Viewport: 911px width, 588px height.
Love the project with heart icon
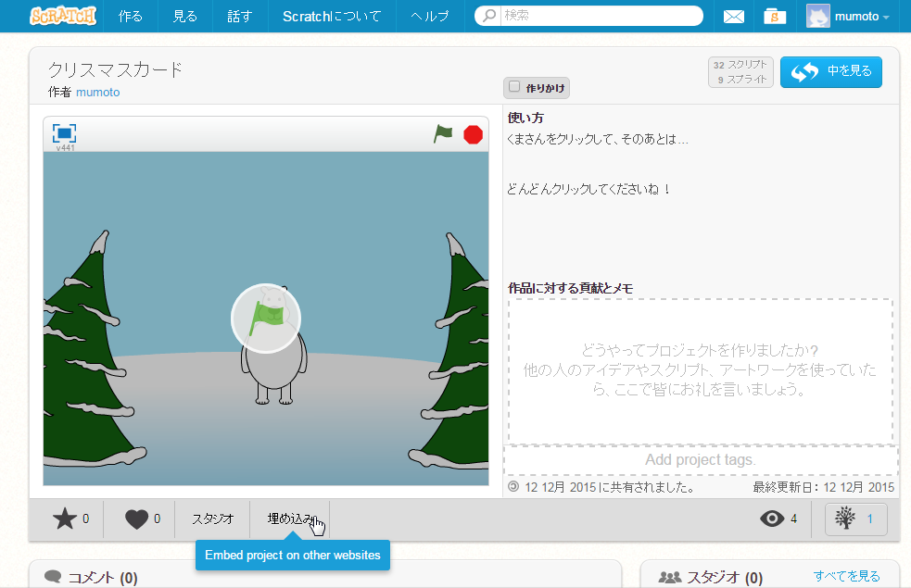[137, 519]
